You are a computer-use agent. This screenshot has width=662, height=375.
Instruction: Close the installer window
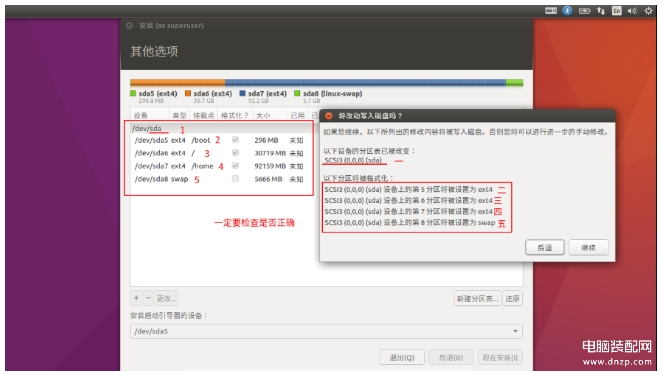(130, 25)
